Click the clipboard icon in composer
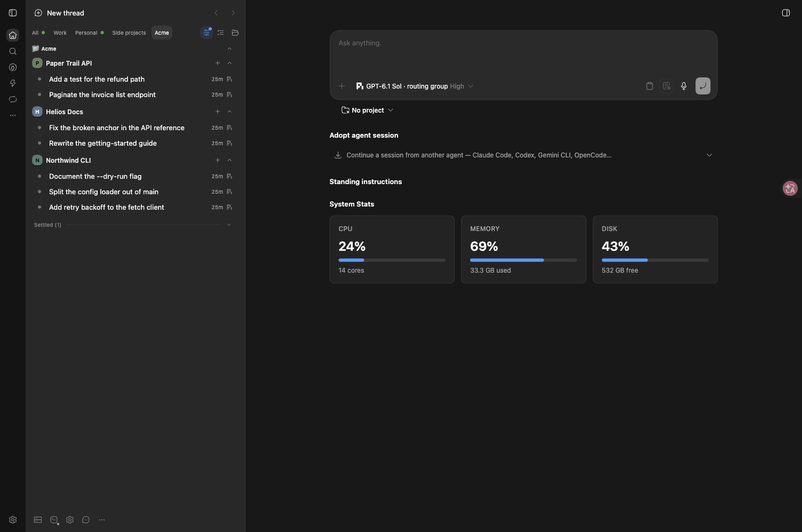 (649, 86)
